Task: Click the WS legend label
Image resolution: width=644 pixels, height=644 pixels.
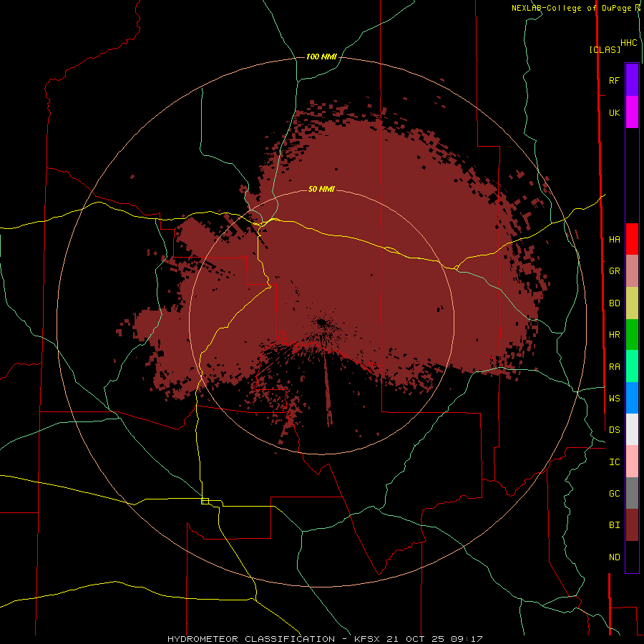Action: [614, 398]
